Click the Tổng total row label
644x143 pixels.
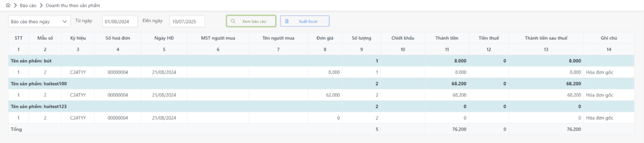point(16,129)
